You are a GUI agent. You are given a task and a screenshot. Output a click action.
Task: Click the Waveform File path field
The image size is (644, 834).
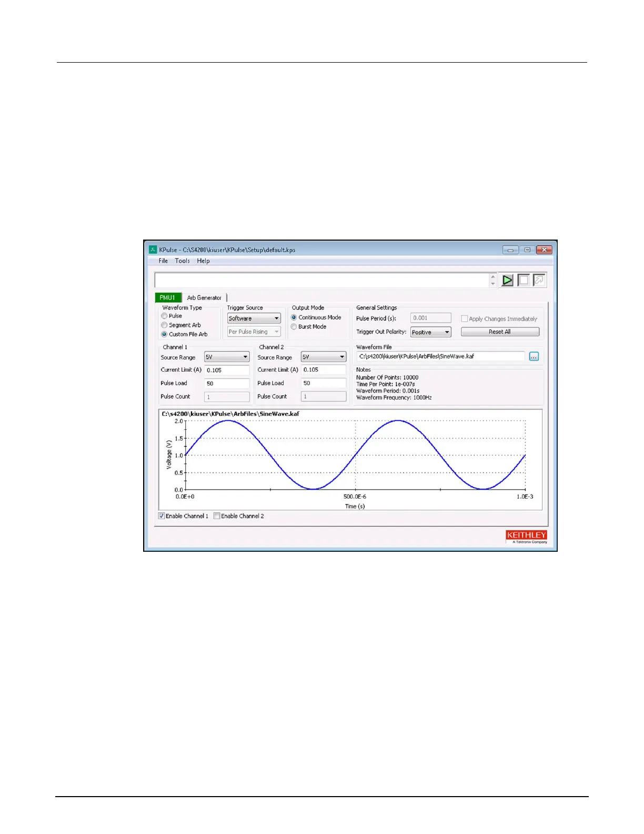click(x=440, y=356)
